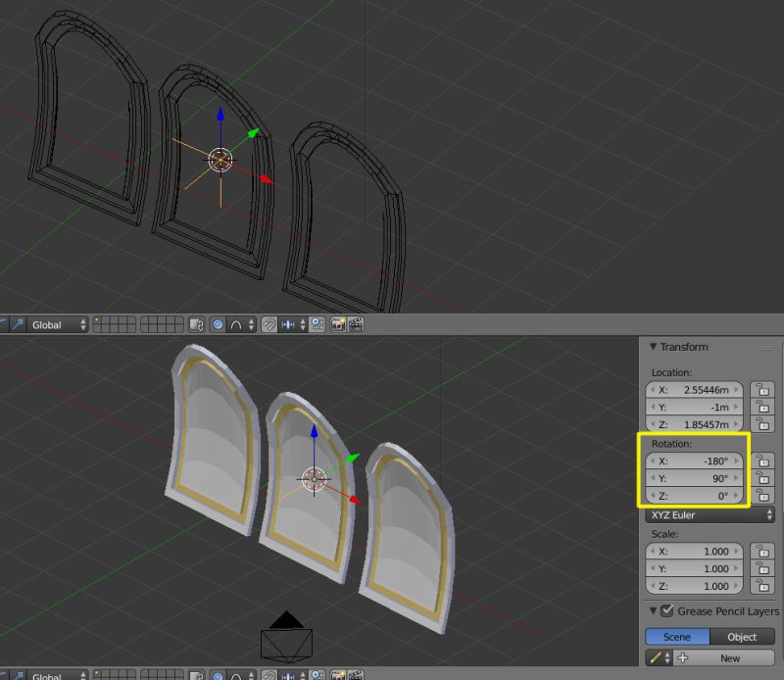This screenshot has width=784, height=680.
Task: Open the falloff type arrows next to curve icon
Action: (251, 325)
